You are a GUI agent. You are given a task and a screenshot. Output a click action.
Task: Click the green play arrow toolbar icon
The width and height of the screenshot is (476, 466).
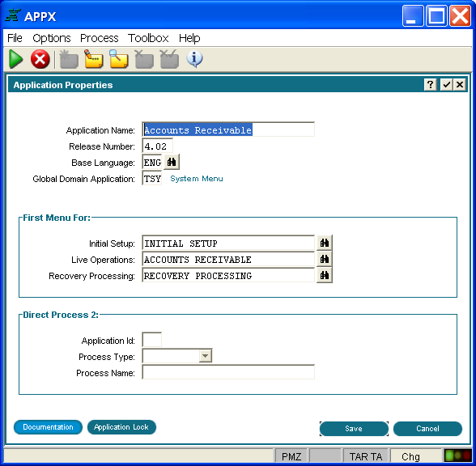tap(16, 59)
